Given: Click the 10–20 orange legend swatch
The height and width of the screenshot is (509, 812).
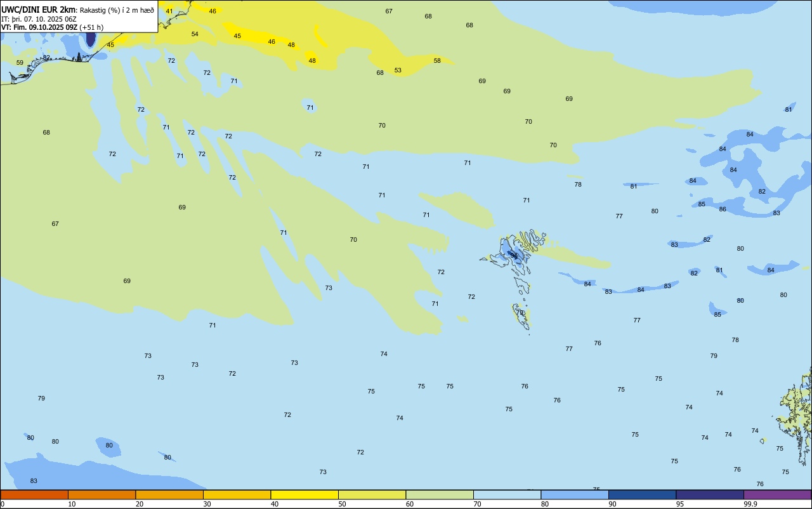Looking at the screenshot, I should point(101,494).
